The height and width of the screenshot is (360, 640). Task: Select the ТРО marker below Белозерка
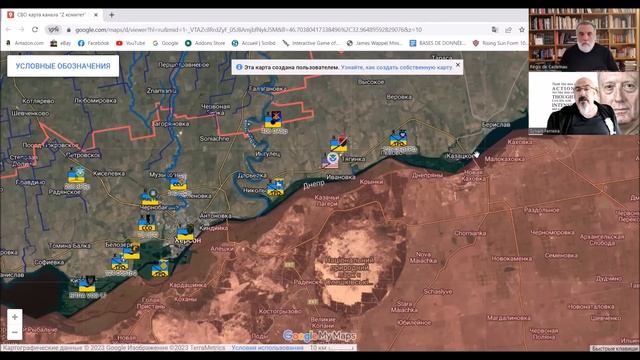[x=120, y=262]
